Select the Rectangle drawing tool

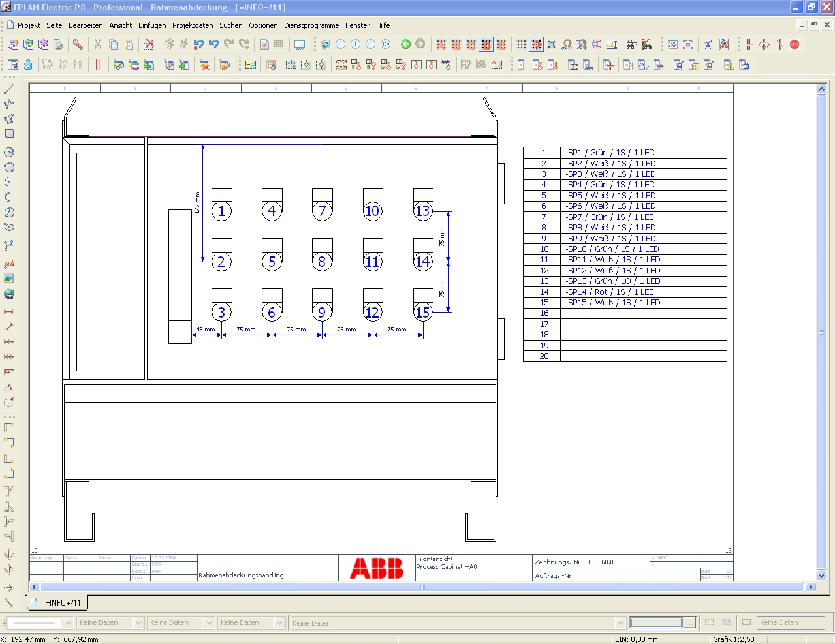point(9,134)
